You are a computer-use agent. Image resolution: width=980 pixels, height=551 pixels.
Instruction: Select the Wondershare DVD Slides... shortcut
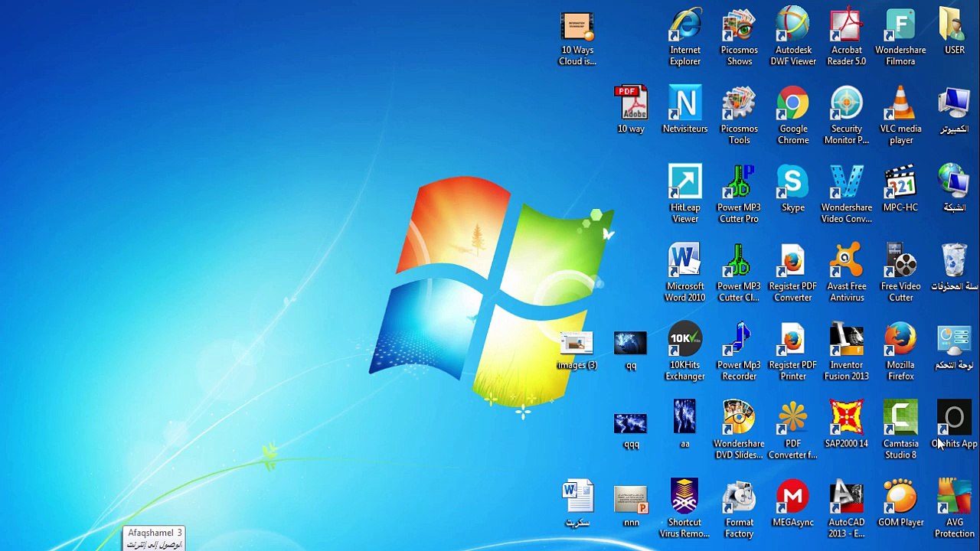point(739,430)
